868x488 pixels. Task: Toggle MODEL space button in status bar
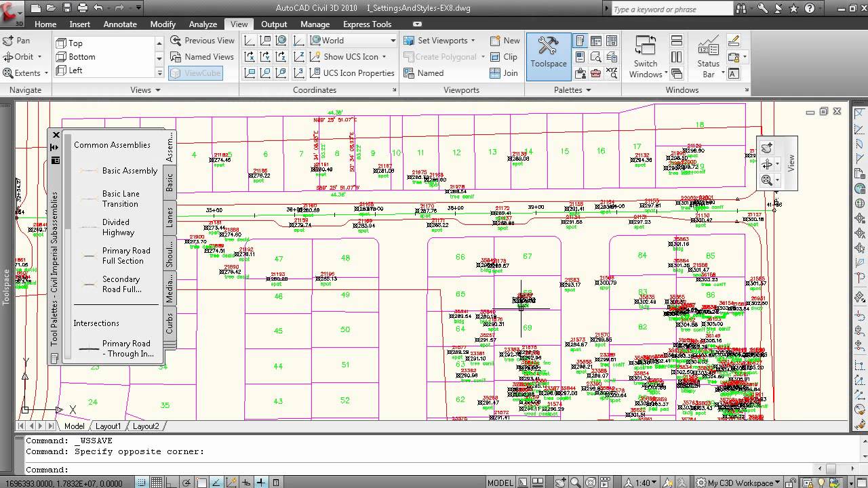(x=500, y=483)
